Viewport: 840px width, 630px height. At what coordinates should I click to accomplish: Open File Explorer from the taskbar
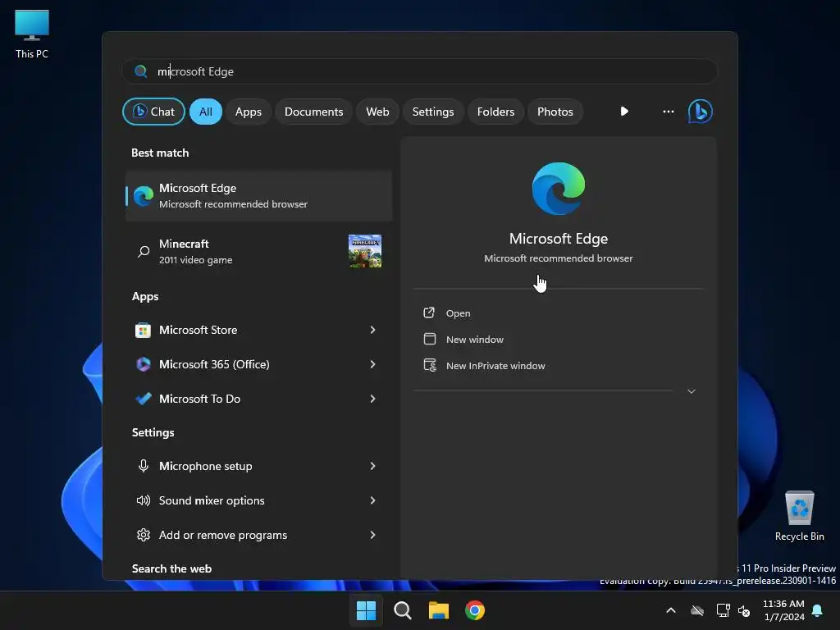[439, 610]
